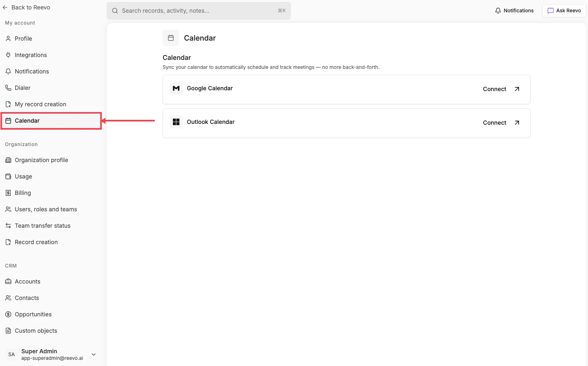Click the Outlook Calendar logo icon
The height and width of the screenshot is (366, 588).
point(176,122)
